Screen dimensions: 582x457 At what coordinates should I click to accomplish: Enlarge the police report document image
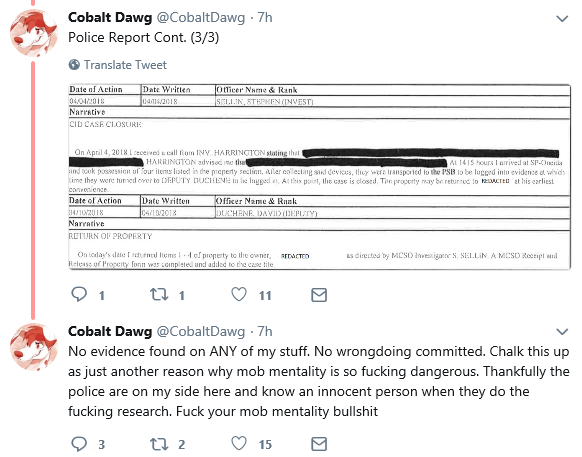(319, 177)
